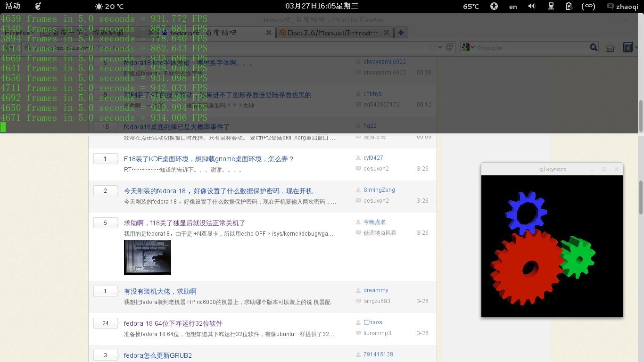Click snippet text RT～知道的告诉下
644x362 pixels.
click(x=183, y=170)
